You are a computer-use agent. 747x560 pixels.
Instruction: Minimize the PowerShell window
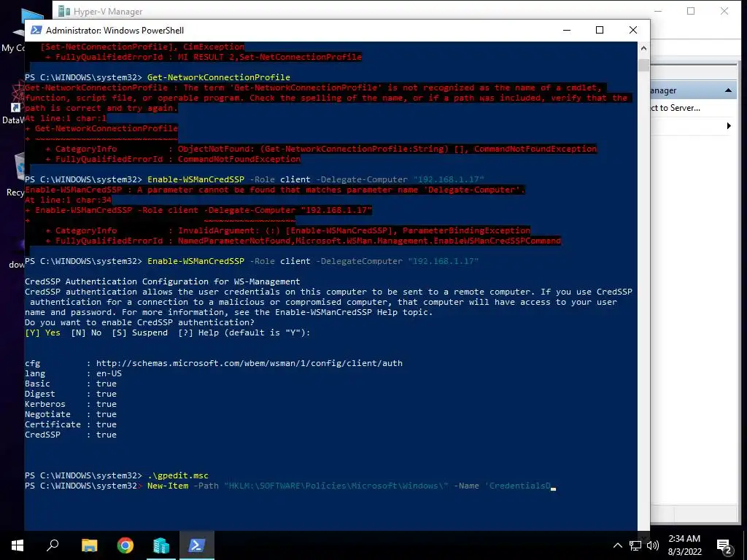(x=567, y=30)
